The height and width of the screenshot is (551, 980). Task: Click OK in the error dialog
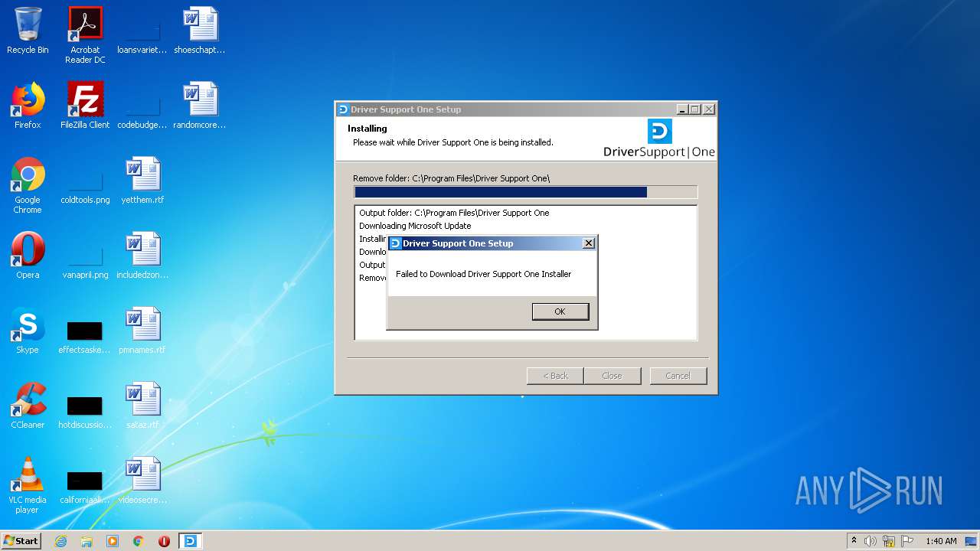click(560, 311)
